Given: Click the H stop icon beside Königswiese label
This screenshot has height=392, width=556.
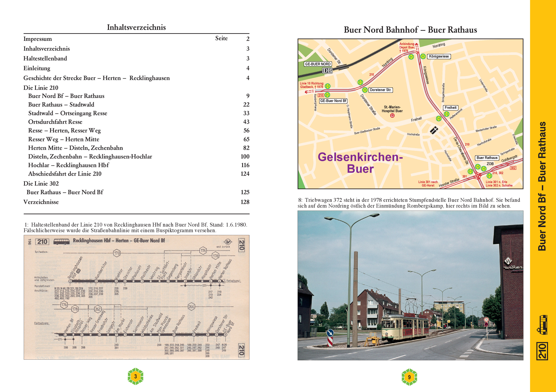Looking at the screenshot, I should tap(423, 56).
